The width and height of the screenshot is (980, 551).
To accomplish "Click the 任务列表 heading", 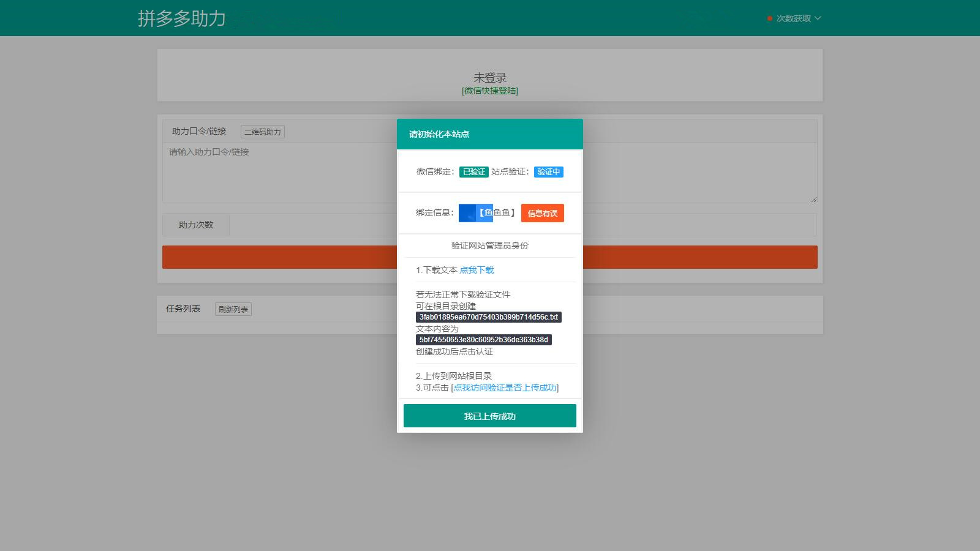I will point(183,309).
